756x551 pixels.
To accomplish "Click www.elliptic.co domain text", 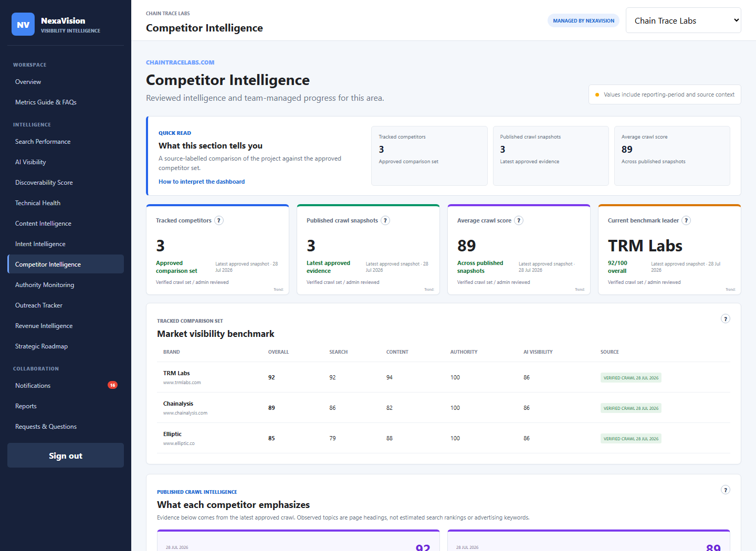I will click(x=178, y=443).
